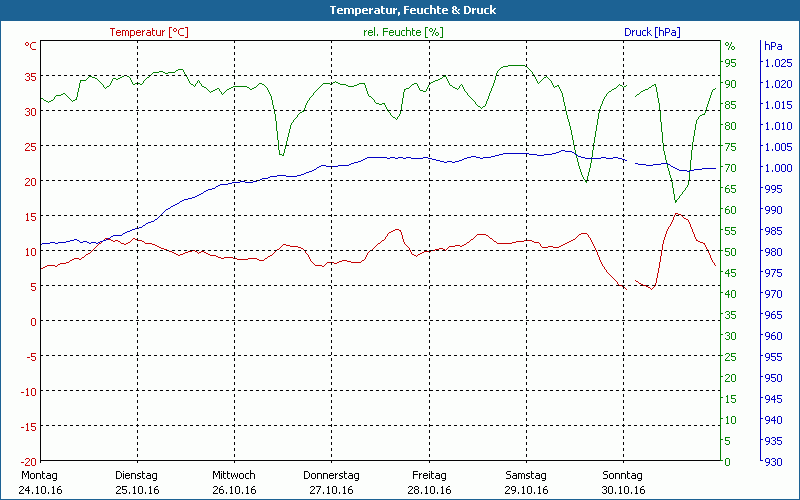Click the '965' tick on the pressure axis

(x=773, y=315)
